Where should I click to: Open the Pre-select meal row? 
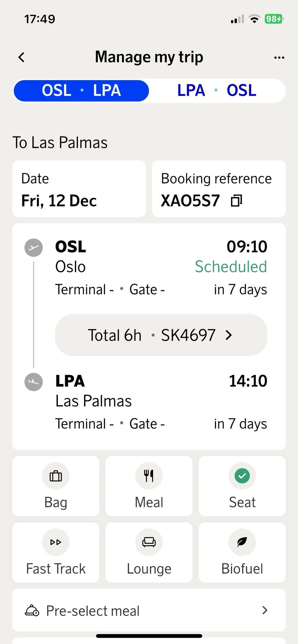pyautogui.click(x=149, y=610)
